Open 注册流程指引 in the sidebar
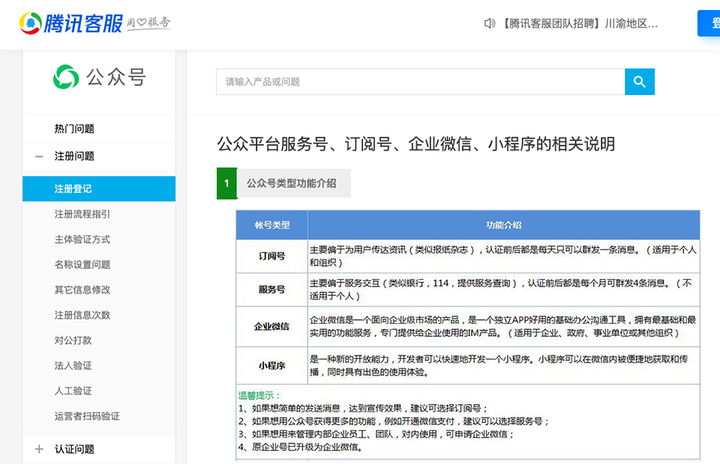 [82, 214]
